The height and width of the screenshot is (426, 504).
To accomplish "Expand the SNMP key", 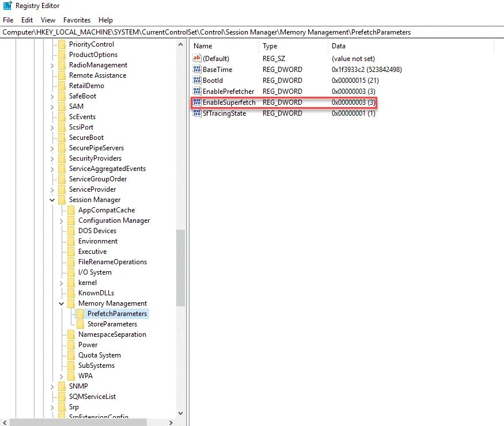I will coord(52,386).
